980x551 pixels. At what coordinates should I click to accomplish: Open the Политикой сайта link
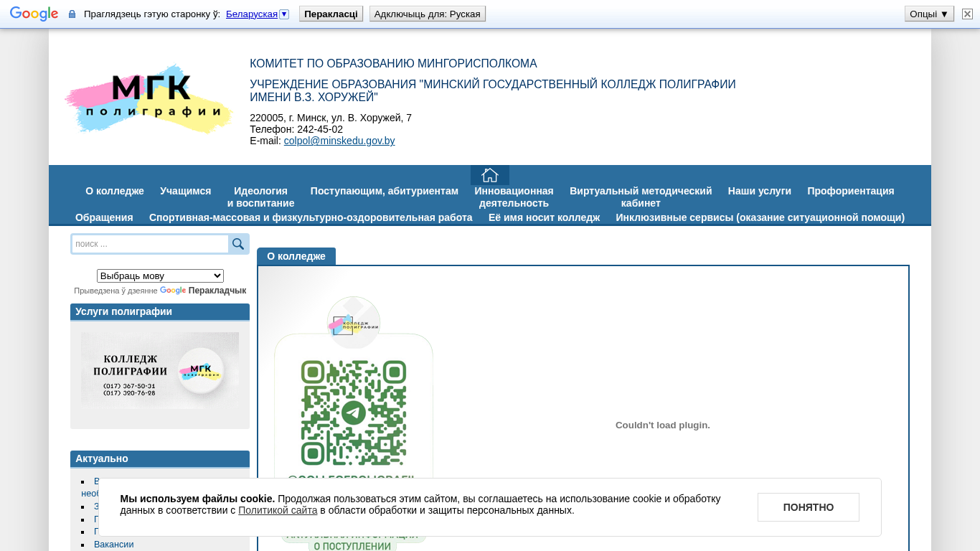[278, 510]
